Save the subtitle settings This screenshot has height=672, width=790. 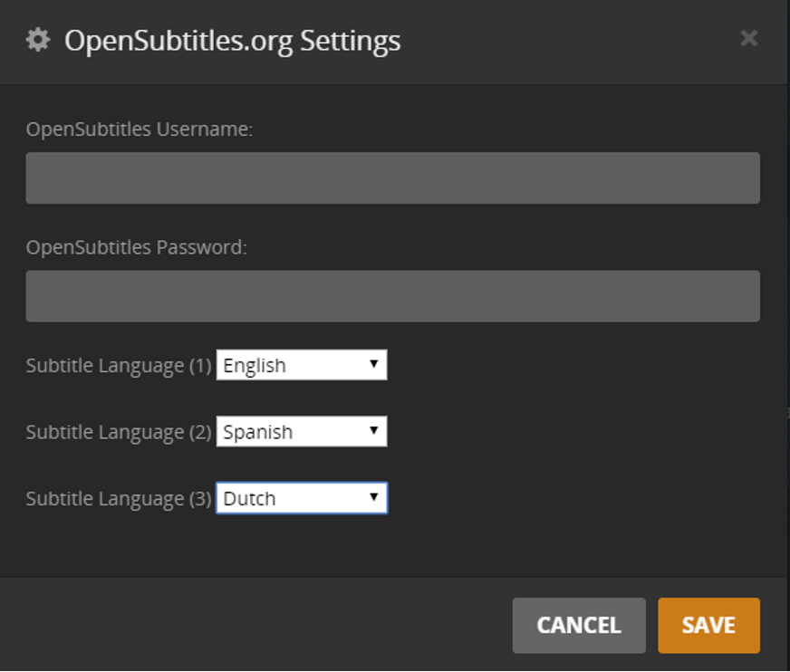point(708,625)
